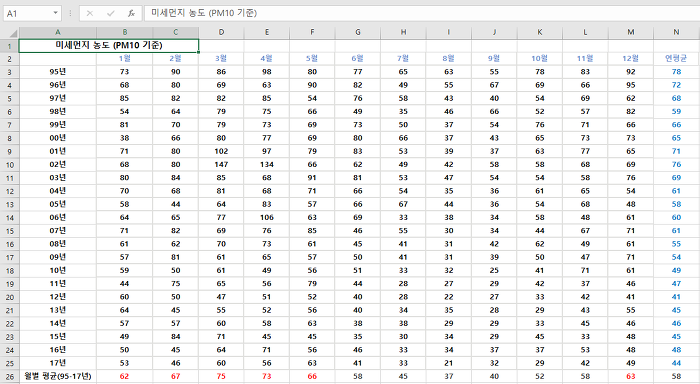The width and height of the screenshot is (700, 384).
Task: Select column K header
Action: 540,32
